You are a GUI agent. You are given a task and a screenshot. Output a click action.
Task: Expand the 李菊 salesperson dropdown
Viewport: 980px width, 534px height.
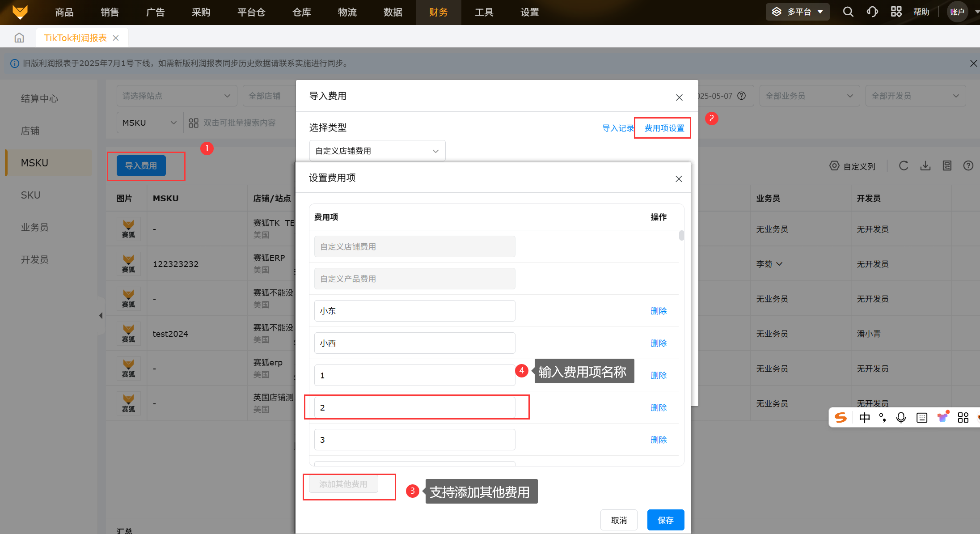pos(769,264)
